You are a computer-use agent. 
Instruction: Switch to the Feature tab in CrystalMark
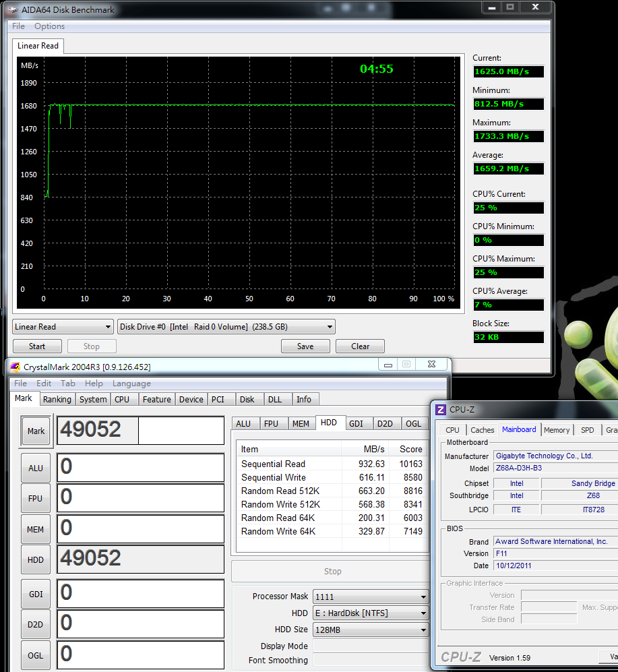(x=157, y=400)
